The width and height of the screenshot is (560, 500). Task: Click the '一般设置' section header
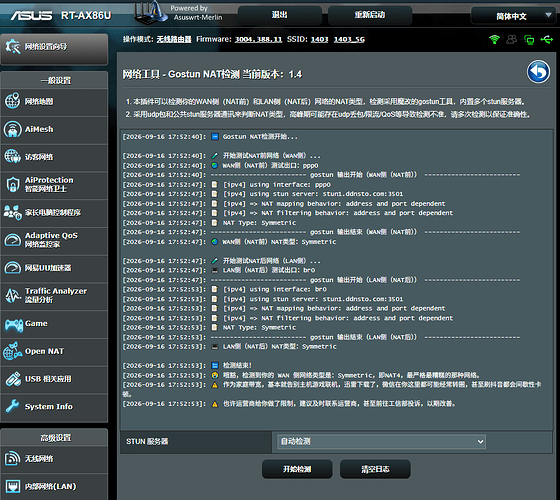point(55,81)
